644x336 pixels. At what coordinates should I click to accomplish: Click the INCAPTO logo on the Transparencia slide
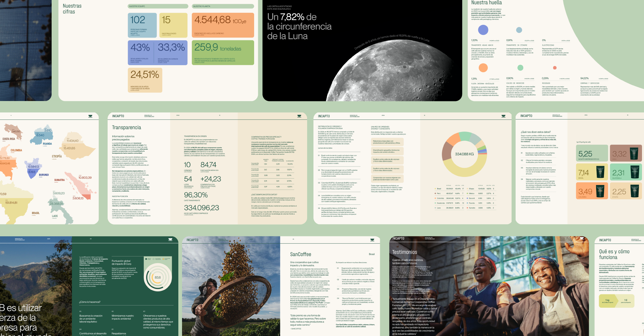(x=118, y=116)
